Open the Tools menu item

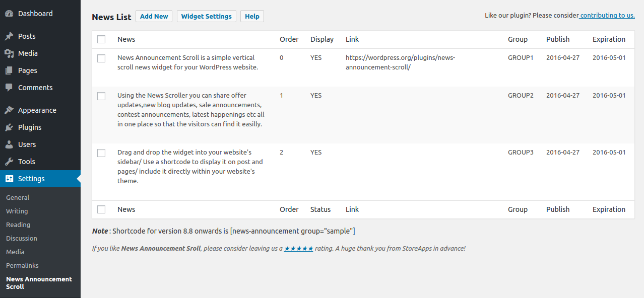tap(40, 162)
